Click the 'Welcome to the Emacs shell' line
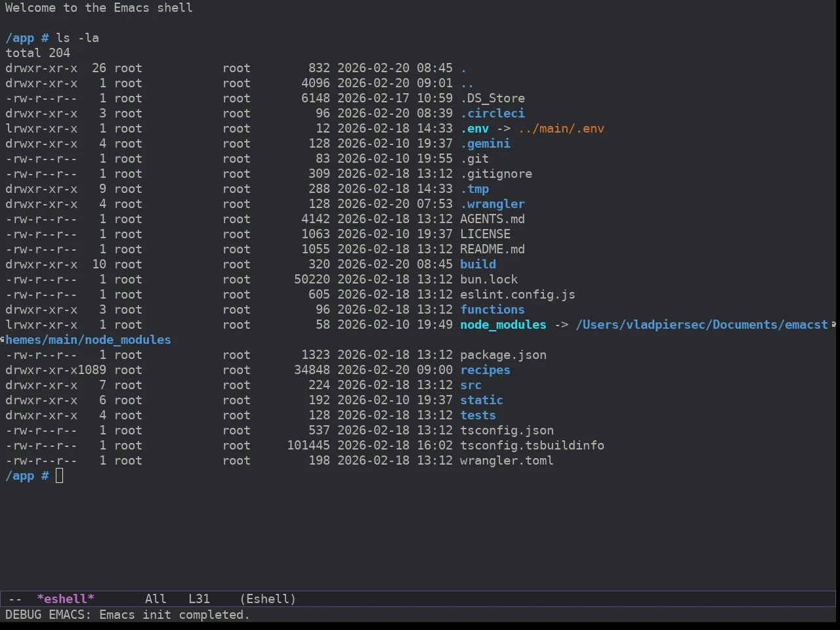 99,8
